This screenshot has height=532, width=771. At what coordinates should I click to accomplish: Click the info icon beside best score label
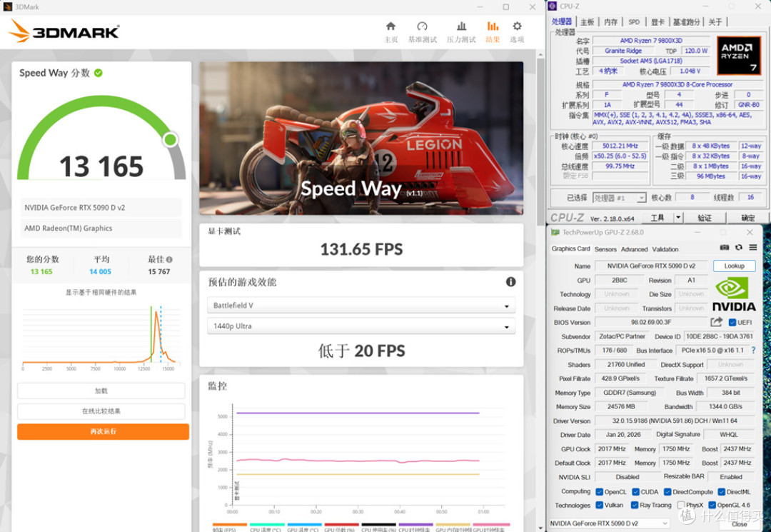click(x=170, y=259)
